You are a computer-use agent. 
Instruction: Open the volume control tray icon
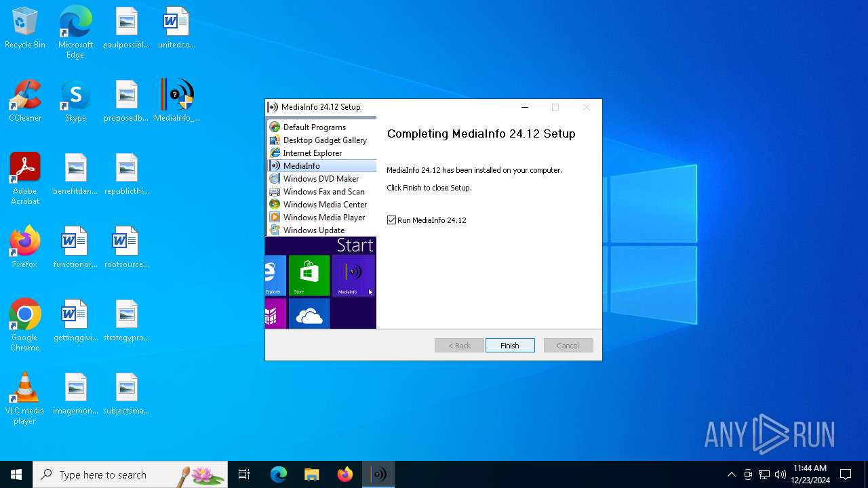point(781,474)
